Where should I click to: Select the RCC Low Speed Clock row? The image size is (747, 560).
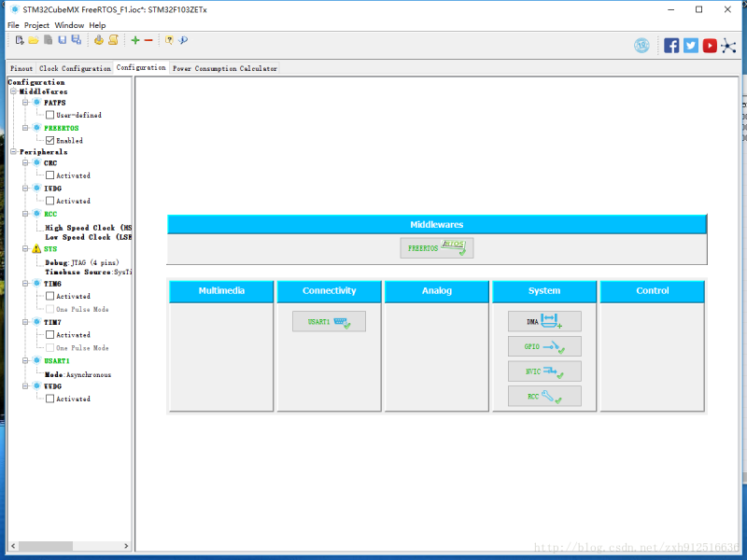88,237
